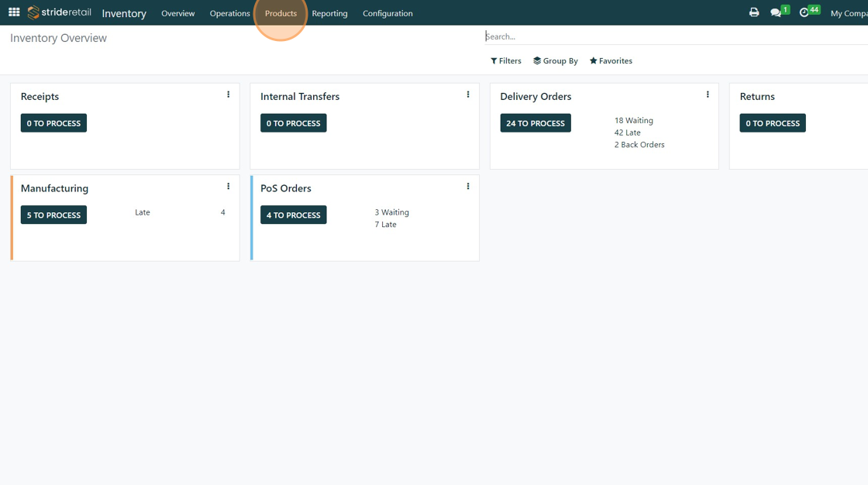Click the Inventory app title

click(x=124, y=13)
